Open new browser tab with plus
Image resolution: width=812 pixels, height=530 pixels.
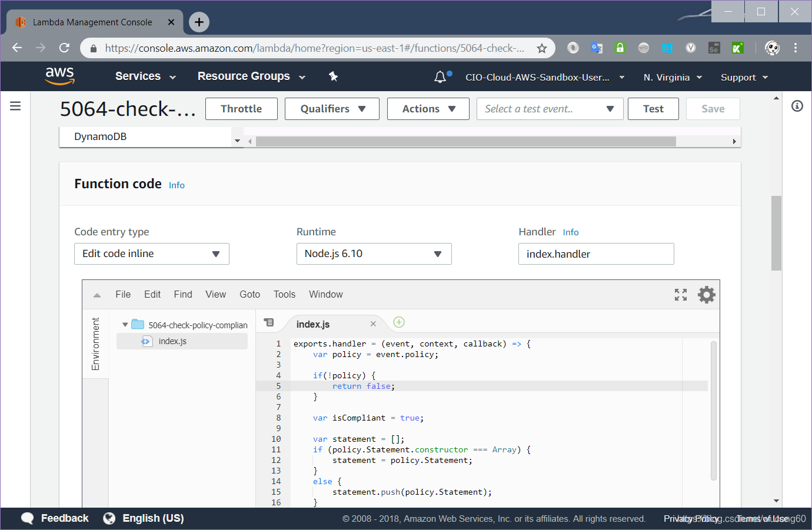point(199,22)
